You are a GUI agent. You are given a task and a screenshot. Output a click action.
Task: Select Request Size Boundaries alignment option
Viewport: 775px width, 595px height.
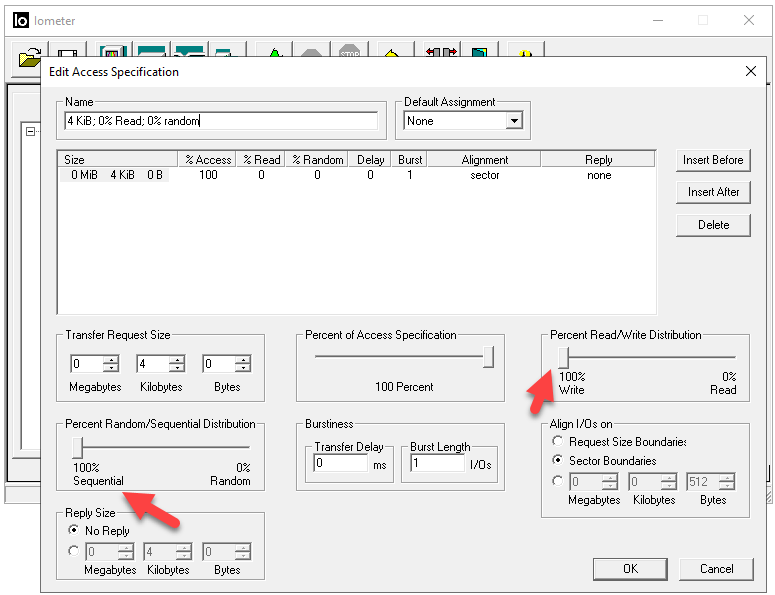(557, 442)
